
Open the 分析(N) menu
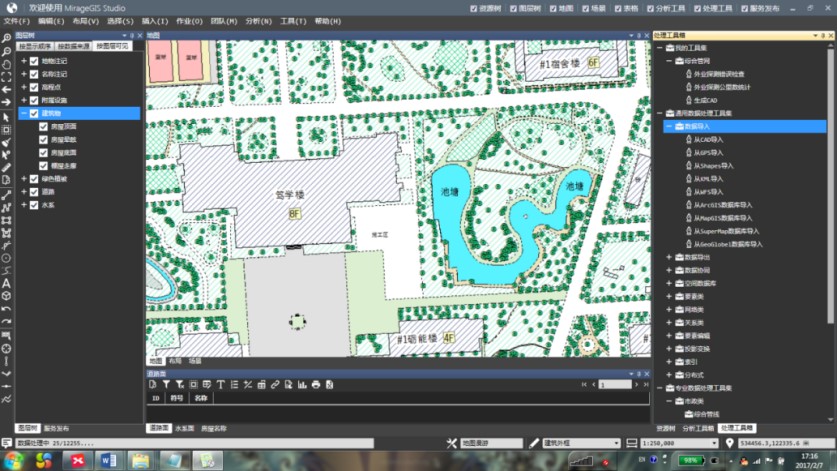tap(256, 21)
